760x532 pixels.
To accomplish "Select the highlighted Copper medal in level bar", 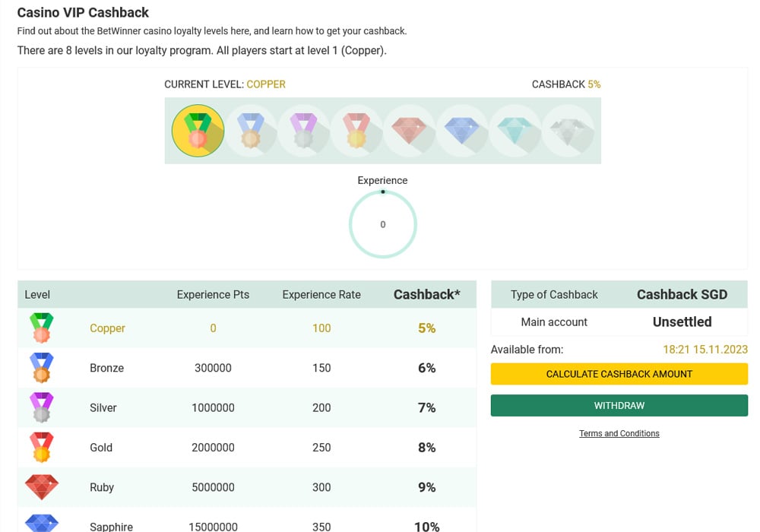I will coord(198,131).
